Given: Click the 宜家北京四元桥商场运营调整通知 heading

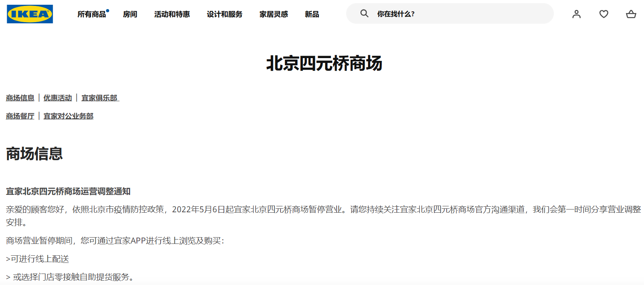Looking at the screenshot, I should coord(68,191).
